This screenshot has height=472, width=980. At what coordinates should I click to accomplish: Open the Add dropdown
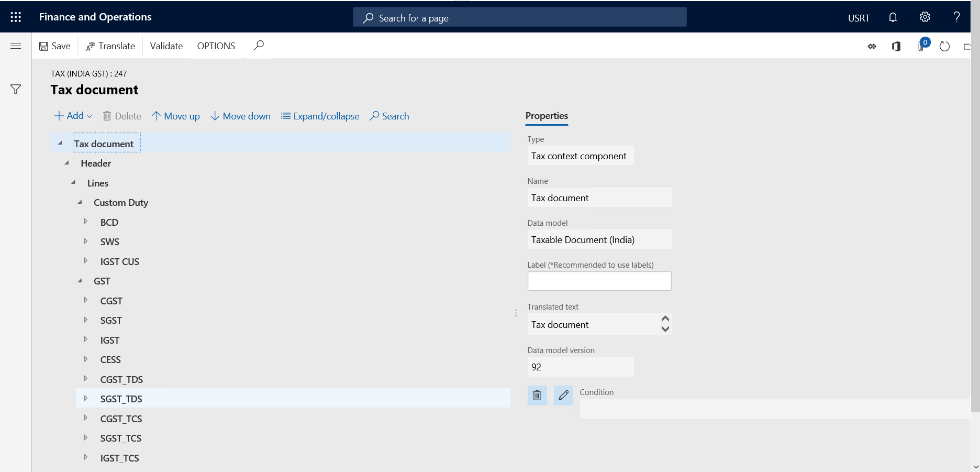click(73, 116)
